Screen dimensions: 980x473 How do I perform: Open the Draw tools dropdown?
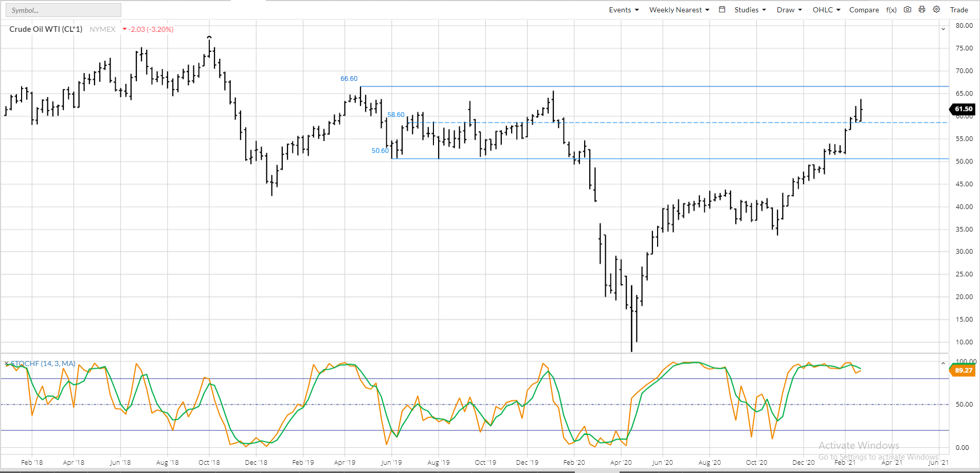pos(789,10)
